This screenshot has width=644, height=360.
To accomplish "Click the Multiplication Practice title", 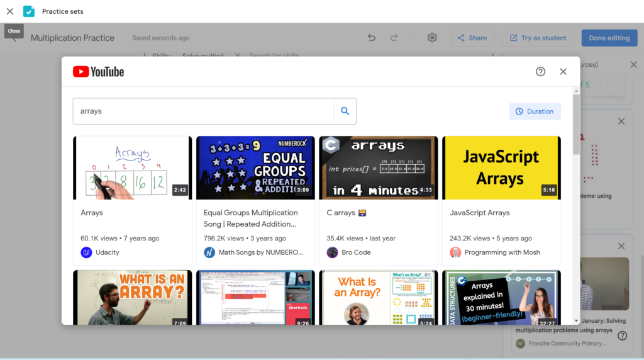I will (73, 38).
